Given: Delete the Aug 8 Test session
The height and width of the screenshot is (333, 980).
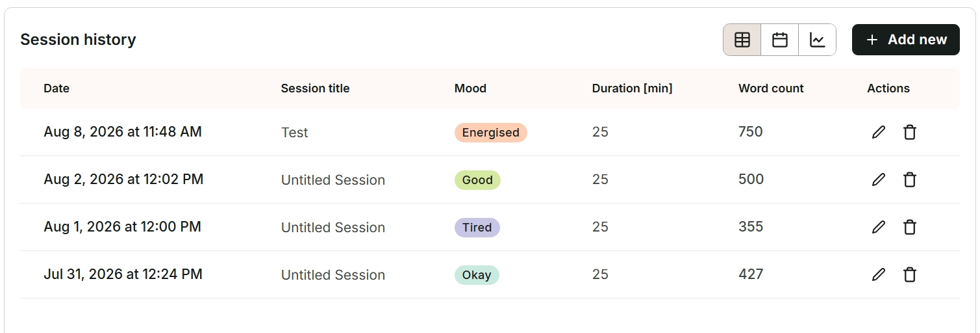Looking at the screenshot, I should tap(910, 132).
